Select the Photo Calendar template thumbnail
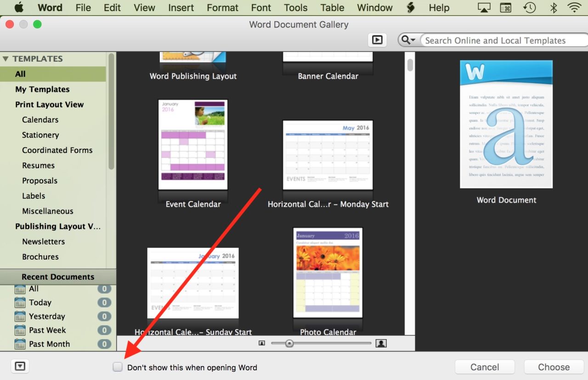 tap(328, 272)
